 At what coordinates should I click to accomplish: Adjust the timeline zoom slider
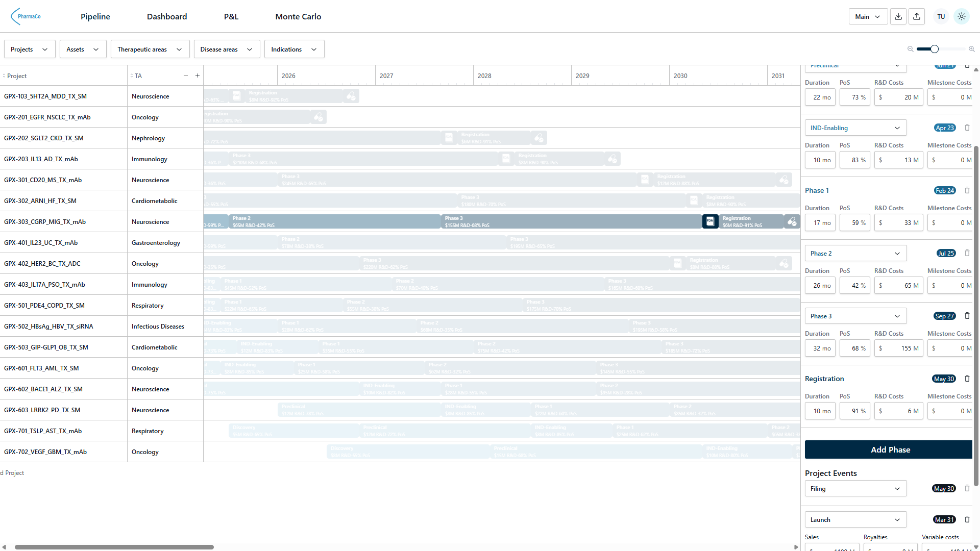pos(934,49)
